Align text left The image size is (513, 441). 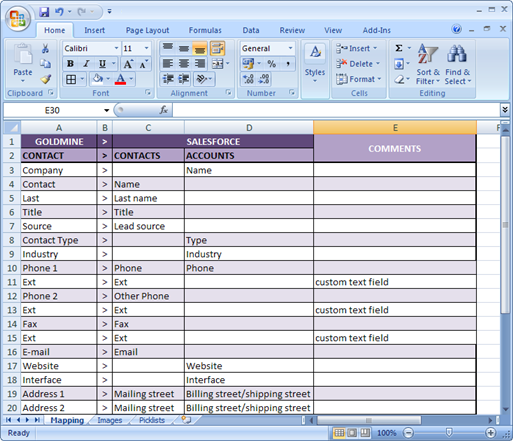(x=168, y=63)
